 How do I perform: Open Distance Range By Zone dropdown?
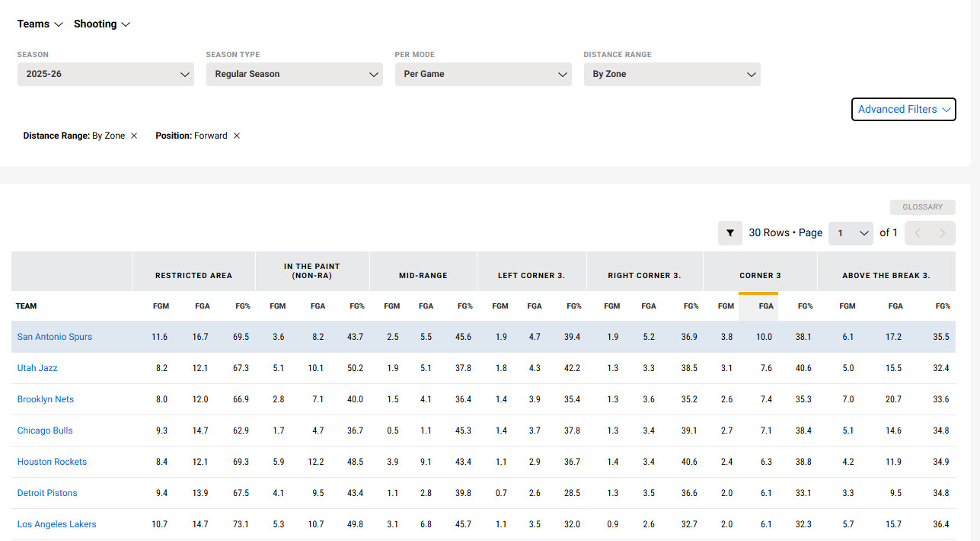672,74
